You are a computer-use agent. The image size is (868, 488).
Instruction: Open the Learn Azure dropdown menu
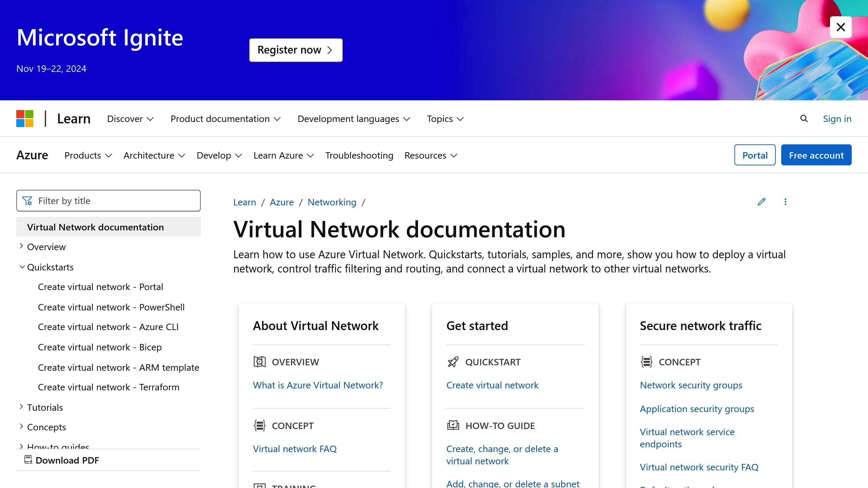click(x=284, y=155)
